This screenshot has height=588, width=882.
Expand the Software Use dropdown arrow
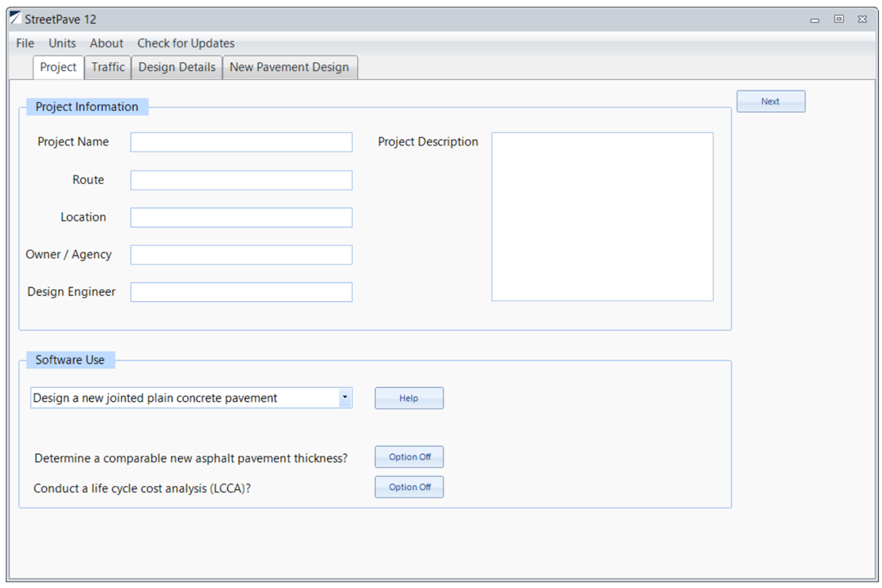point(345,398)
